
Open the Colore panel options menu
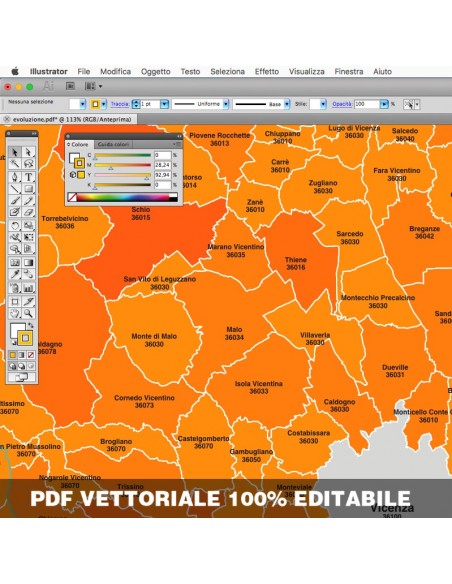[x=177, y=144]
